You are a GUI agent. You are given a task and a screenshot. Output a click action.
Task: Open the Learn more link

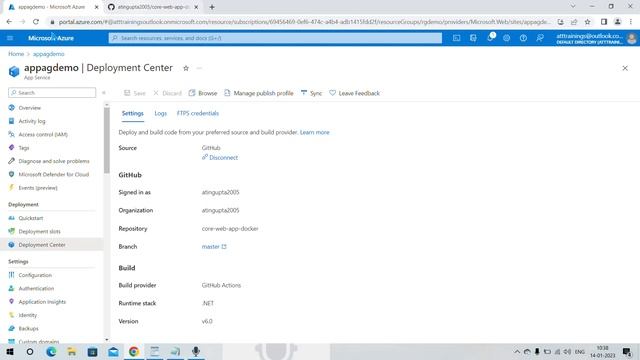(315, 132)
